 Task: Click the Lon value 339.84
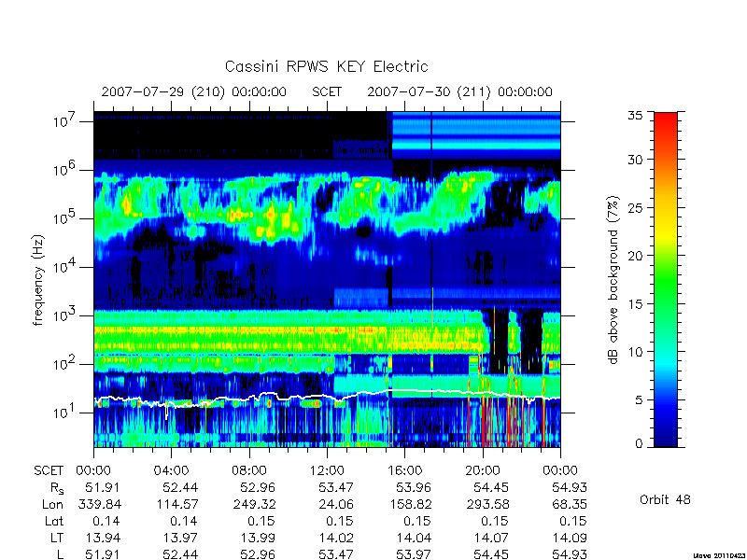pyautogui.click(x=98, y=504)
